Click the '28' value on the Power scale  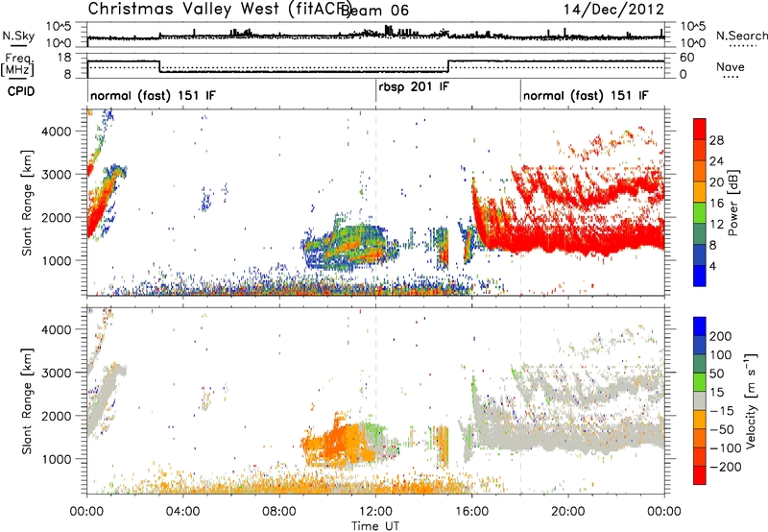coord(716,140)
